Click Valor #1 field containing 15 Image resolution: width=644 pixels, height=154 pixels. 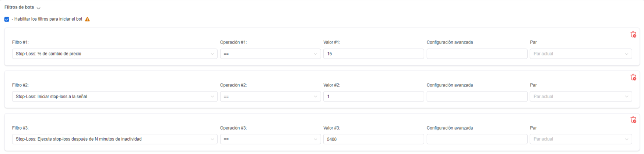coord(374,54)
